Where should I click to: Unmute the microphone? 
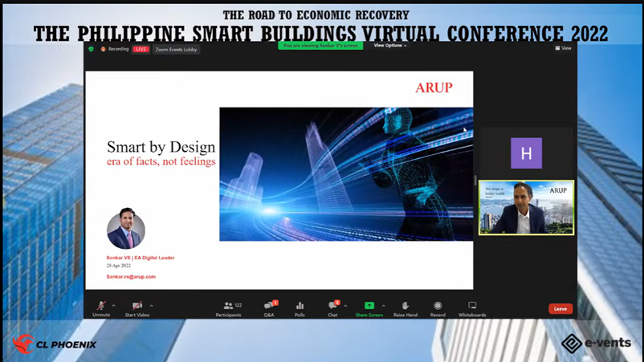[x=101, y=309]
